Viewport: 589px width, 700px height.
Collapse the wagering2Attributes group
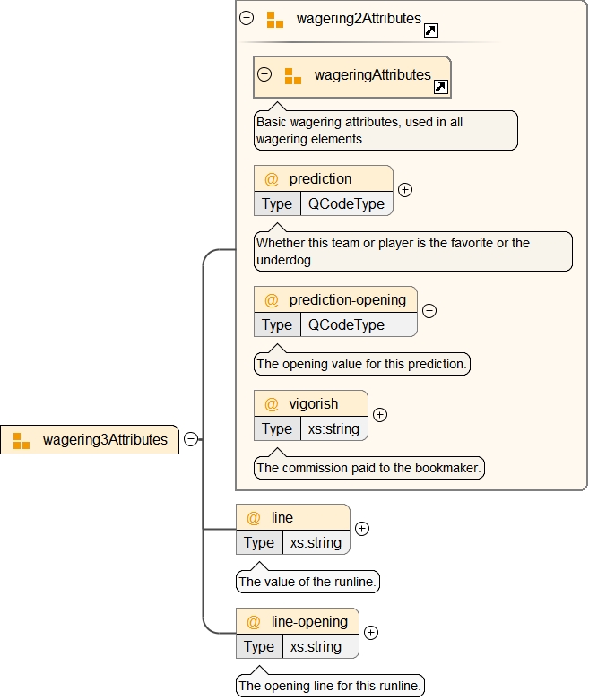[247, 18]
